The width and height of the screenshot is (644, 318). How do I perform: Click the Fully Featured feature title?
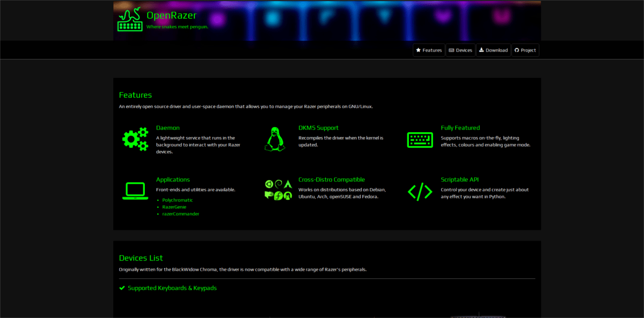tap(460, 128)
